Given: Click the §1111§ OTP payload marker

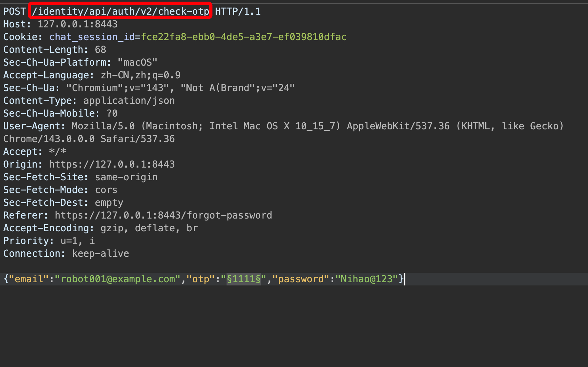Looking at the screenshot, I should pos(243,279).
